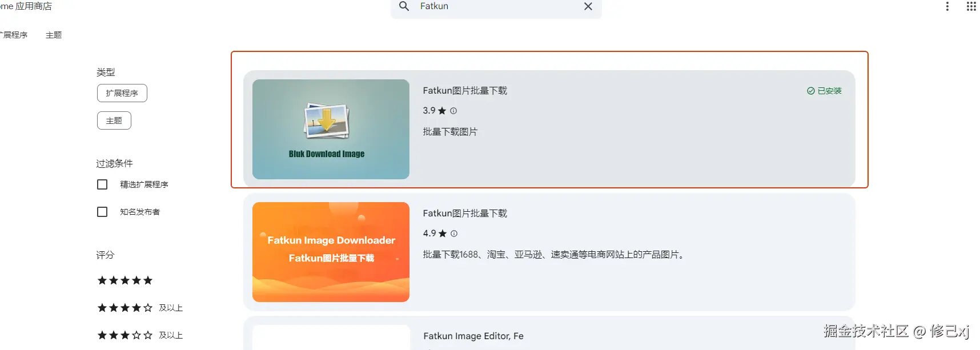Click the 3.9 rating value
This screenshot has width=980, height=350.
(429, 111)
